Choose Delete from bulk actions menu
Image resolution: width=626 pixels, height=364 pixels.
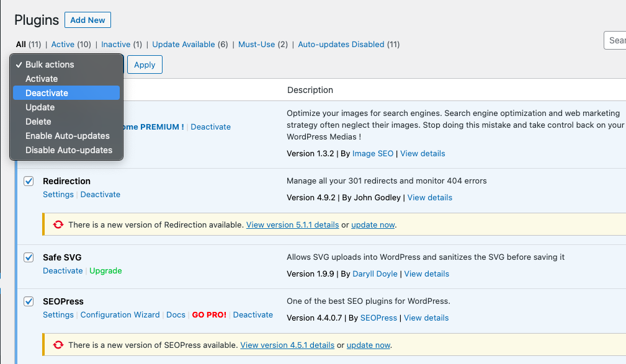pyautogui.click(x=66, y=122)
